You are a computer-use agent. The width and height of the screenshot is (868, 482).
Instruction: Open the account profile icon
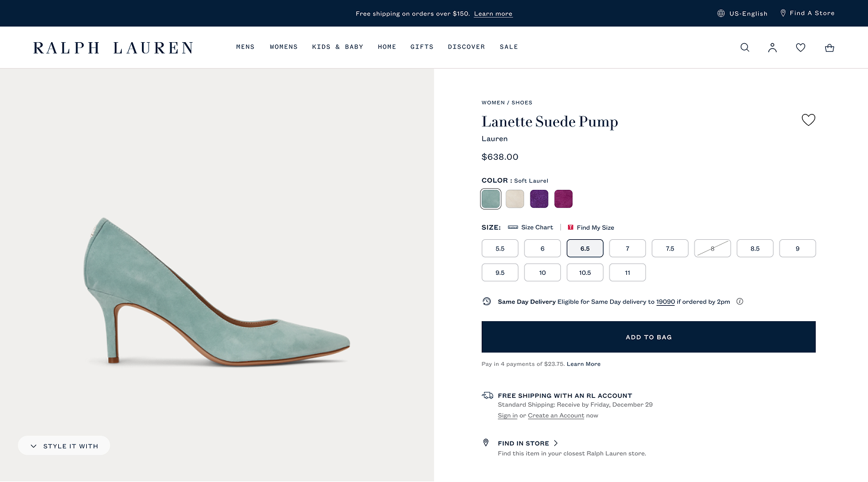pos(772,47)
